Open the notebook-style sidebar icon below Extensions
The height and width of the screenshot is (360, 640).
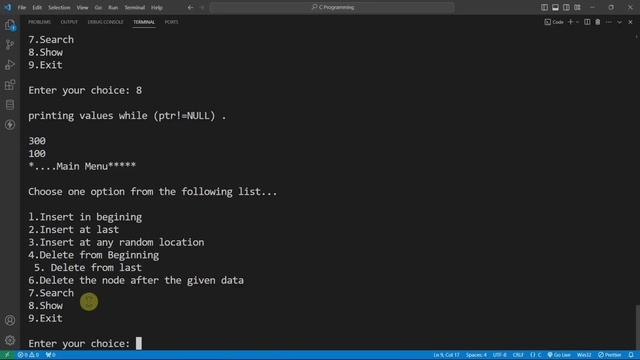[10, 105]
